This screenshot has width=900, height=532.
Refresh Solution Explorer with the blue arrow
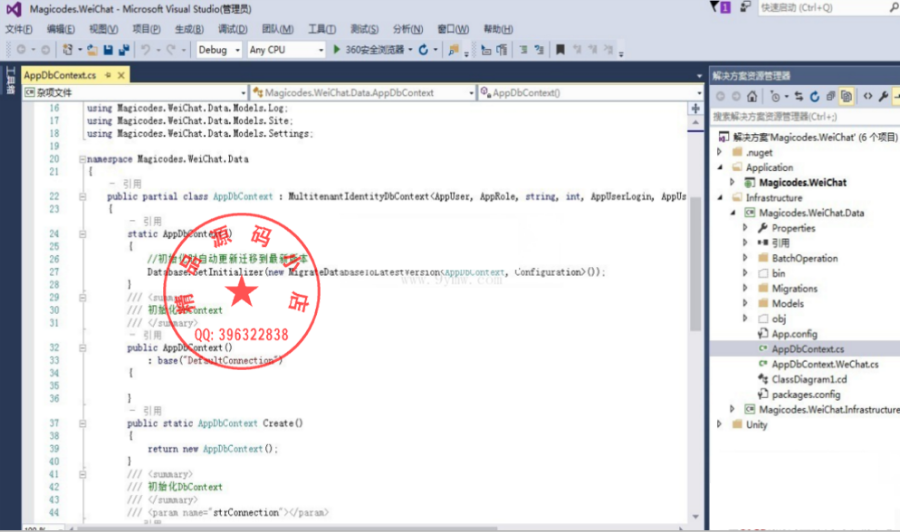814,96
